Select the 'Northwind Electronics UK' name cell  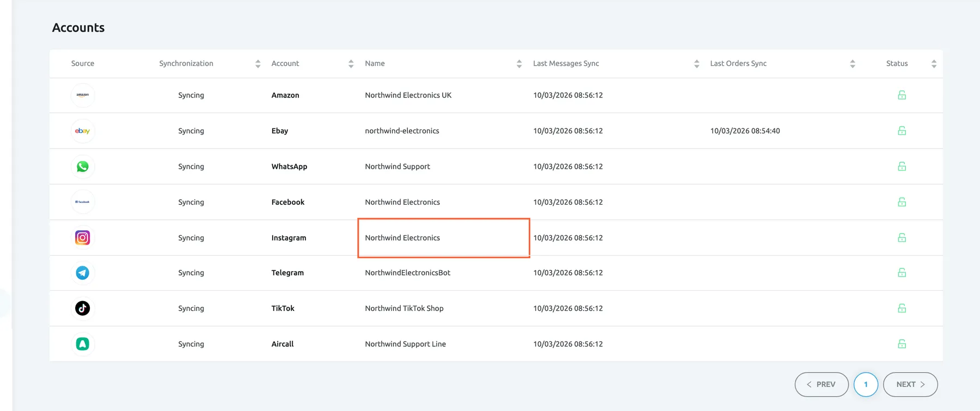pyautogui.click(x=408, y=95)
